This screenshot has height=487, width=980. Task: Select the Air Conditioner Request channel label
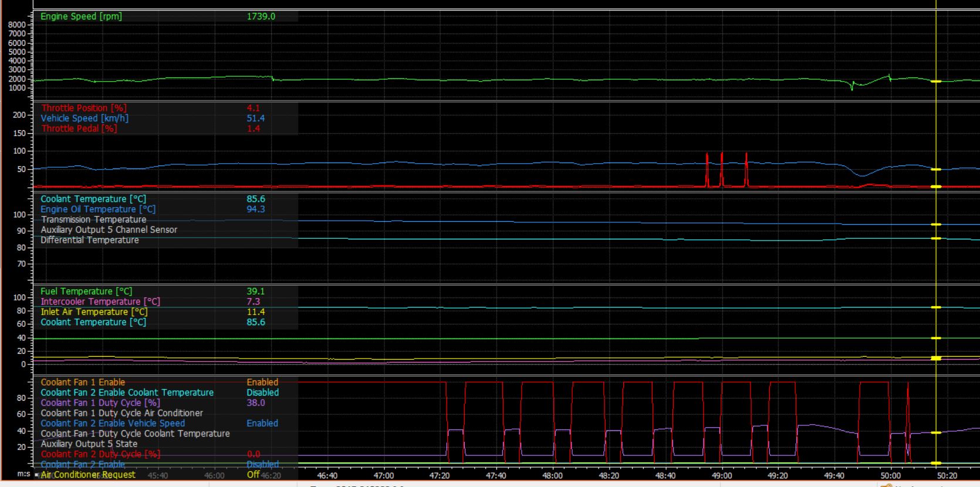(x=88, y=475)
